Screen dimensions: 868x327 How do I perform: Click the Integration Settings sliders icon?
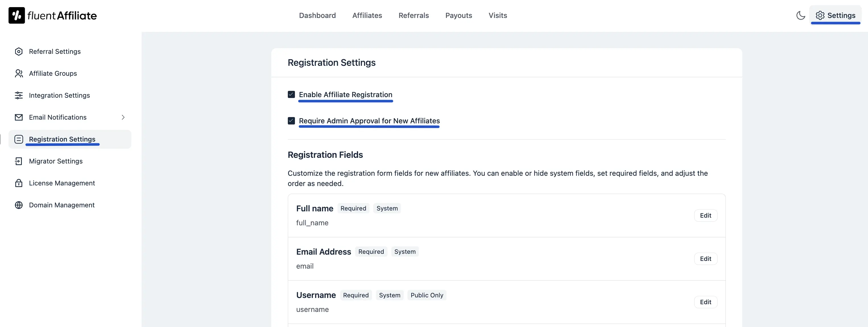pyautogui.click(x=19, y=95)
